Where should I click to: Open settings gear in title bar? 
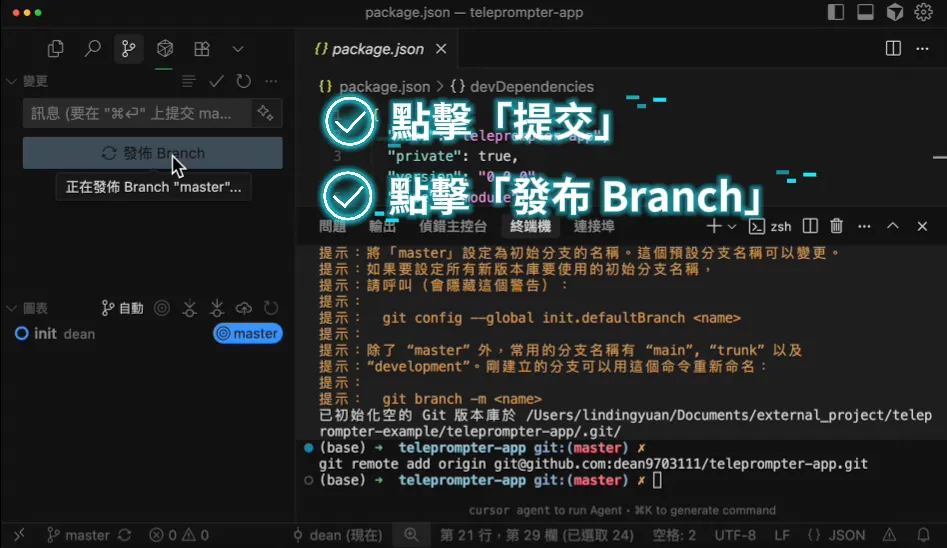pos(923,12)
